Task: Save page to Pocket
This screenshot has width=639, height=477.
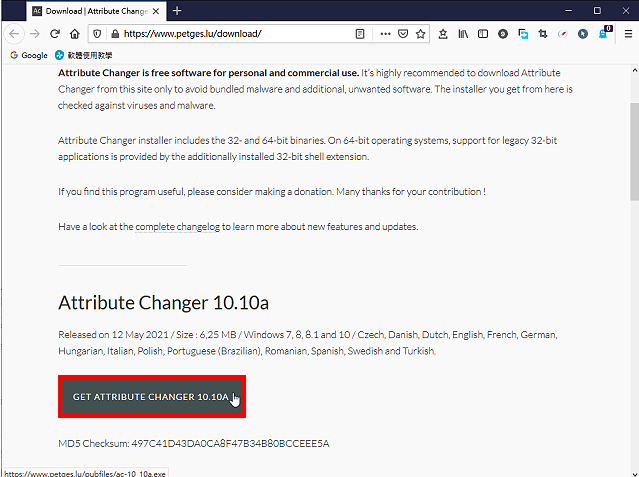Action: (x=403, y=34)
